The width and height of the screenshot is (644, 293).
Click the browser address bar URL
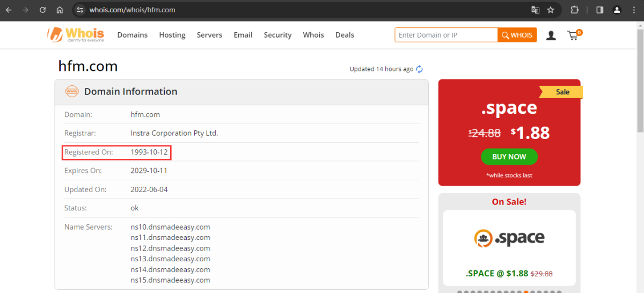pyautogui.click(x=132, y=10)
